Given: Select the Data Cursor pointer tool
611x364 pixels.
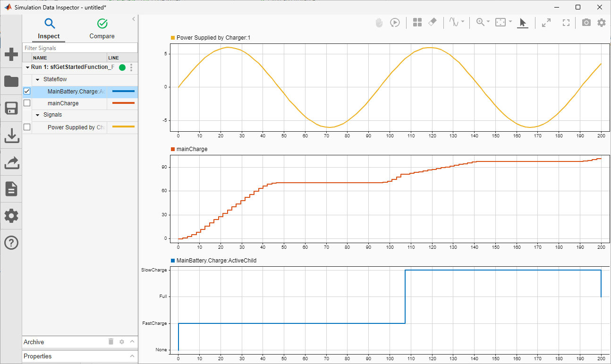Looking at the screenshot, I should (x=522, y=23).
